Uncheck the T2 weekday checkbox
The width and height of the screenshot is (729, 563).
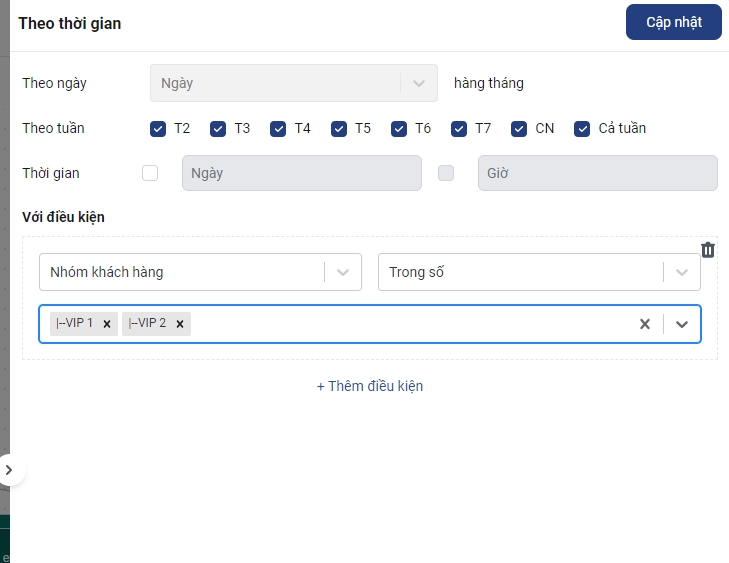pos(158,128)
